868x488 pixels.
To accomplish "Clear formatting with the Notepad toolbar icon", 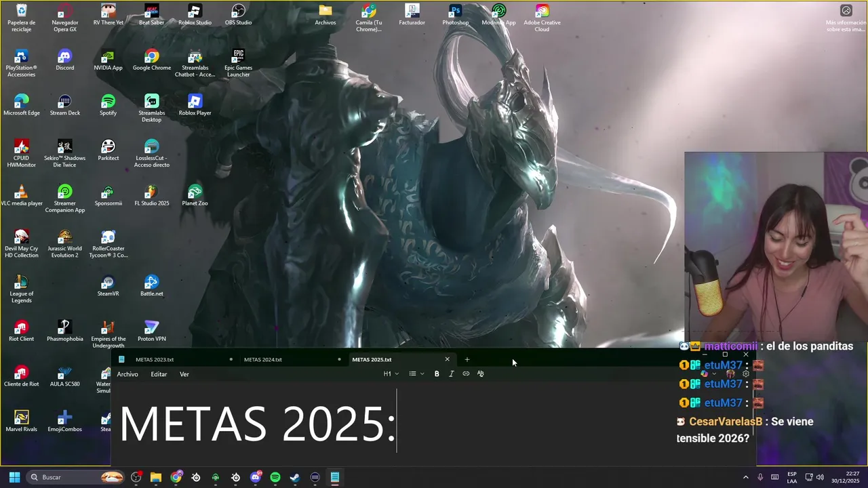I will (480, 373).
